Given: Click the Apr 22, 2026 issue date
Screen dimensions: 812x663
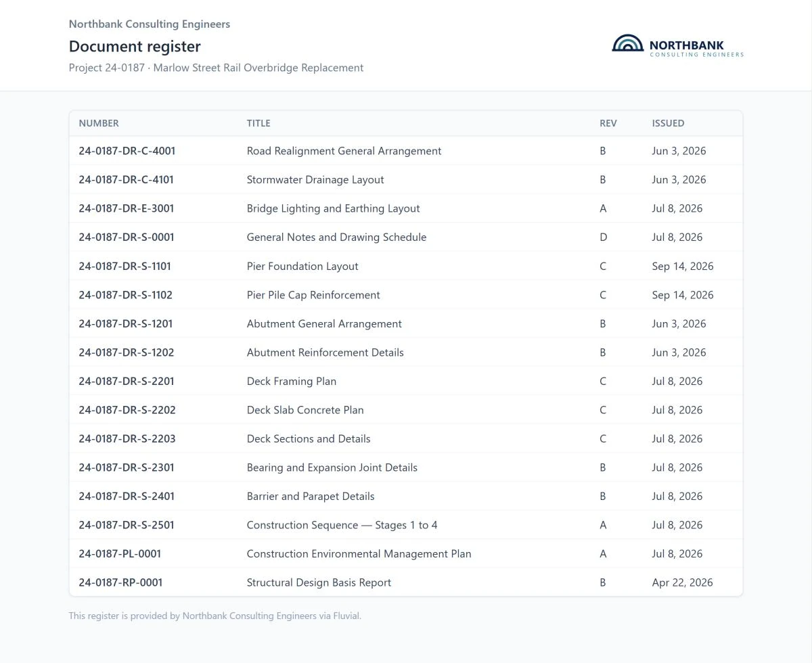Looking at the screenshot, I should point(682,582).
